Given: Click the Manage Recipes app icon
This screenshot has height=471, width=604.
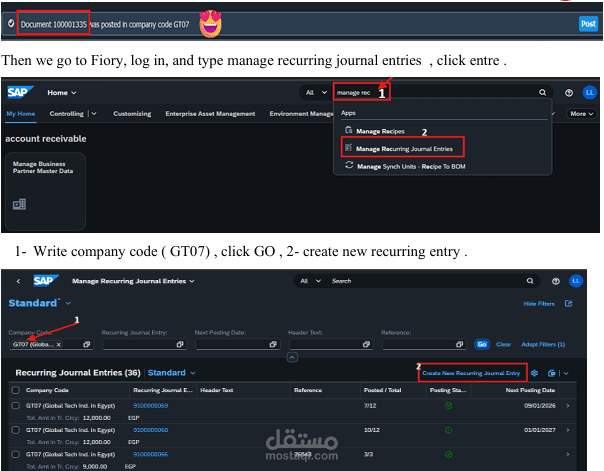Looking at the screenshot, I should [349, 130].
